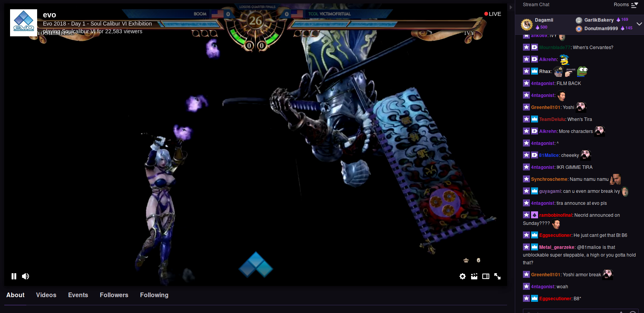Click Prime crown badge beside TeamDelulu

pos(535,119)
